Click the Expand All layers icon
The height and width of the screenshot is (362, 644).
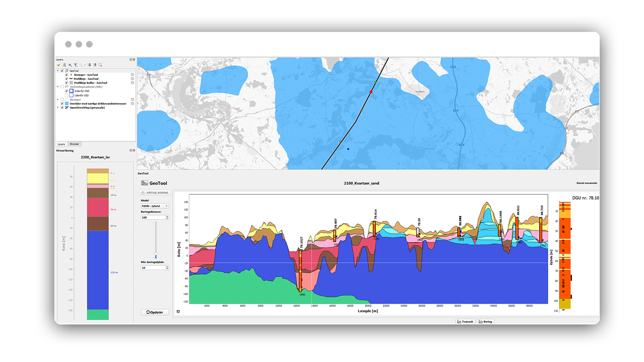[89, 65]
